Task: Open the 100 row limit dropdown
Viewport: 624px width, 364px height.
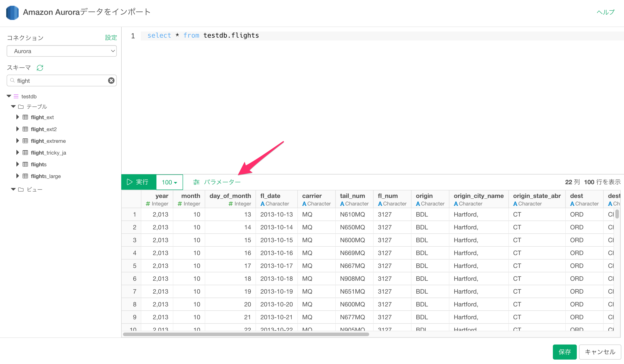Action: (169, 182)
